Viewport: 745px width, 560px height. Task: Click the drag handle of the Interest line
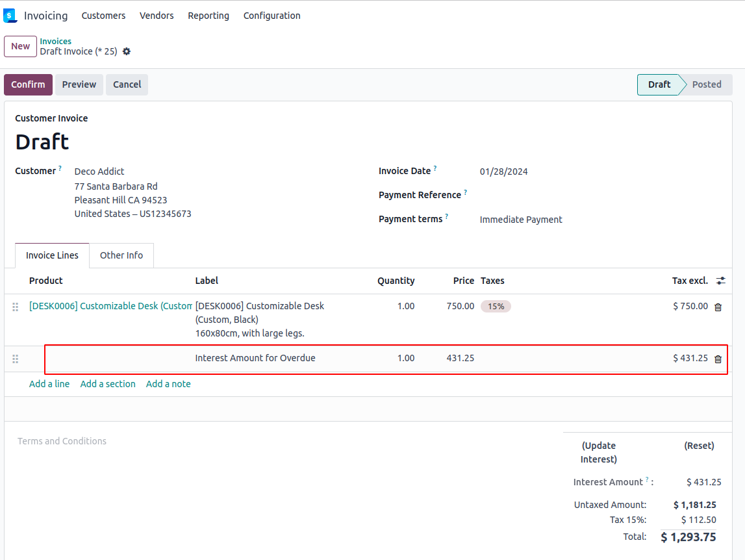coord(16,359)
